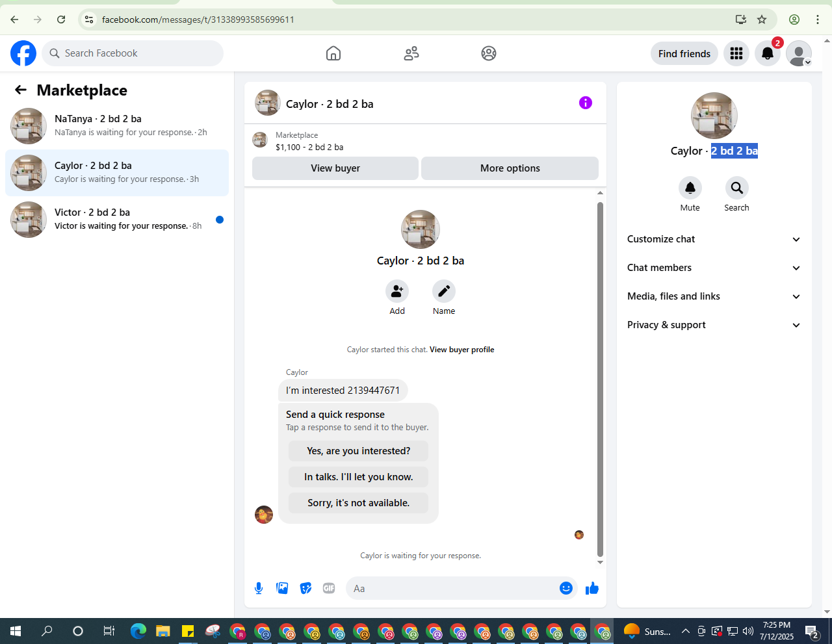Click the browser address bar URL
The width and height of the screenshot is (832, 644).
click(198, 19)
